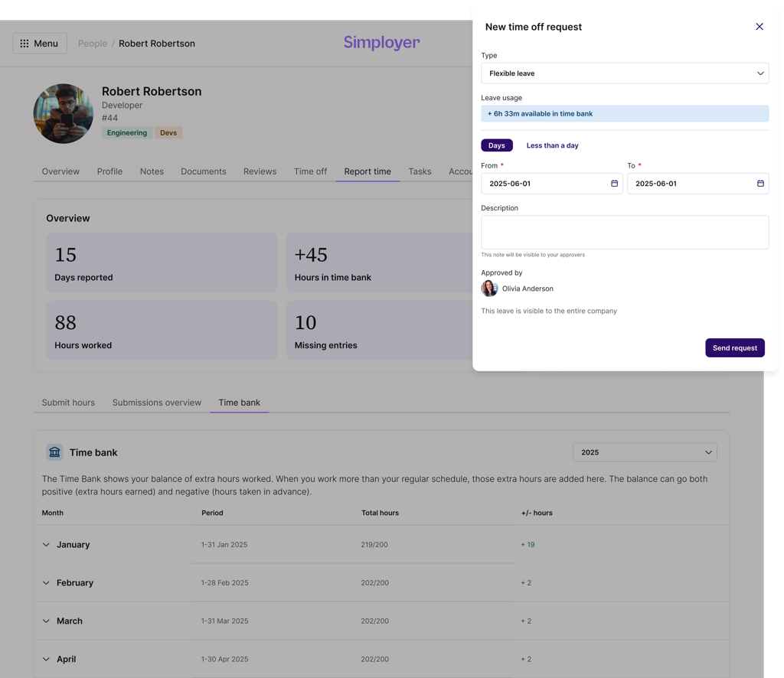The width and height of the screenshot is (784, 678).
Task: Click the employee number #44
Action: pyautogui.click(x=109, y=118)
